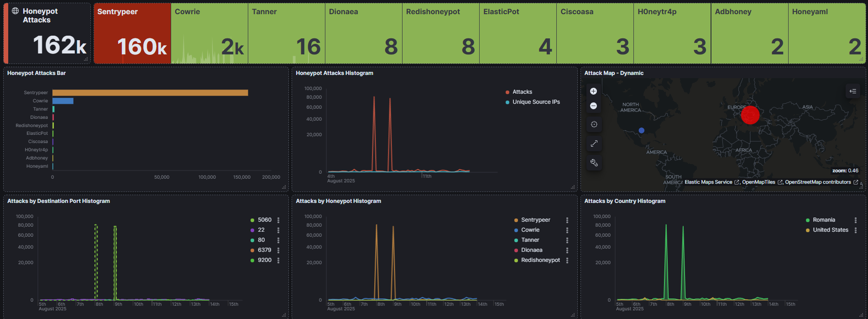
Task: Toggle United States series in country legend
Action: (831, 230)
